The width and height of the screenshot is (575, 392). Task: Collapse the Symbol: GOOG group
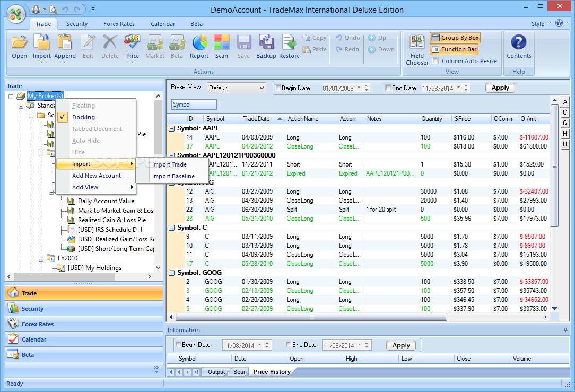pos(172,273)
